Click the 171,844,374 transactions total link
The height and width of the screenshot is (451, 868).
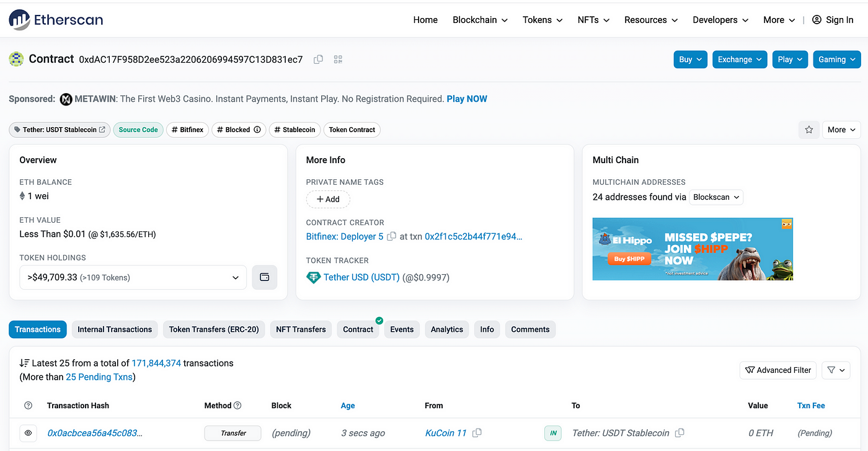point(156,363)
